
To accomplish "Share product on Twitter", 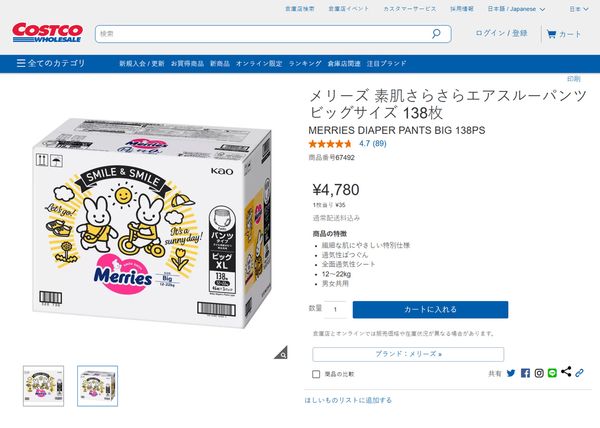I will click(x=511, y=374).
